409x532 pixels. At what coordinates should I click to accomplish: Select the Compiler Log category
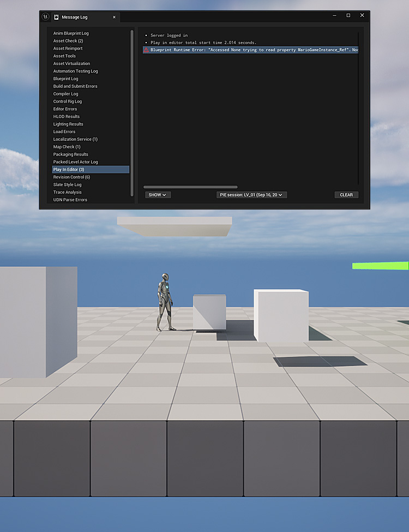pyautogui.click(x=65, y=94)
